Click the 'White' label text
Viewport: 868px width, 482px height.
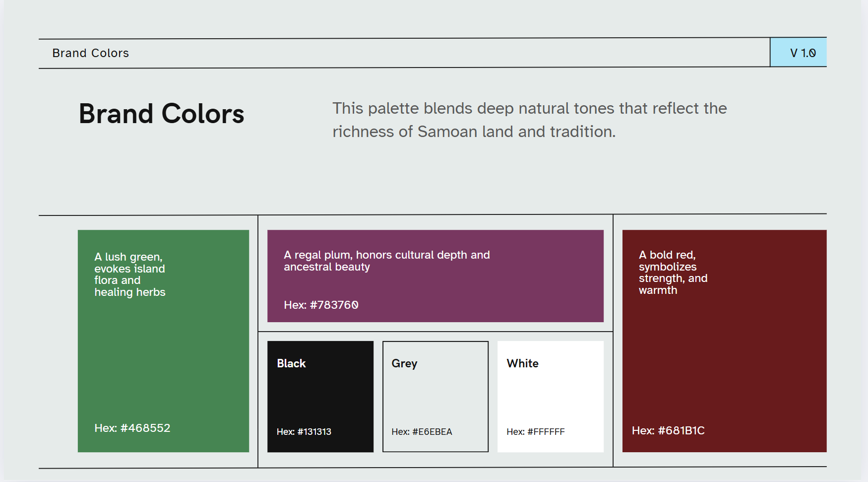(522, 363)
